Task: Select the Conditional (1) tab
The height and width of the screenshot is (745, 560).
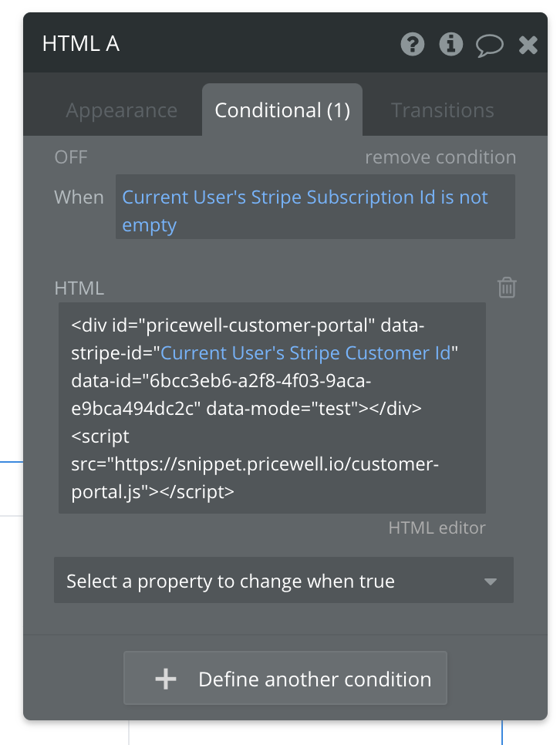Action: coord(282,110)
